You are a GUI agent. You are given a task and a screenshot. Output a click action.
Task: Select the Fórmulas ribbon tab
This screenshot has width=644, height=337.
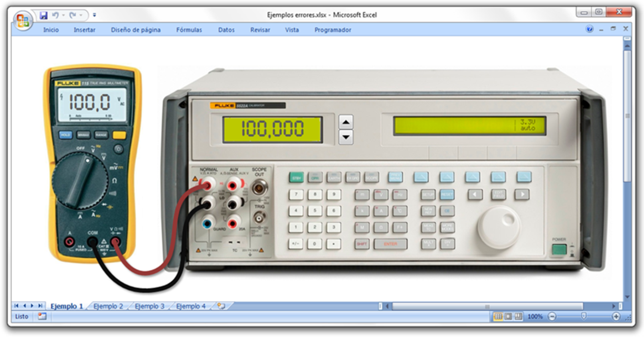tap(189, 30)
